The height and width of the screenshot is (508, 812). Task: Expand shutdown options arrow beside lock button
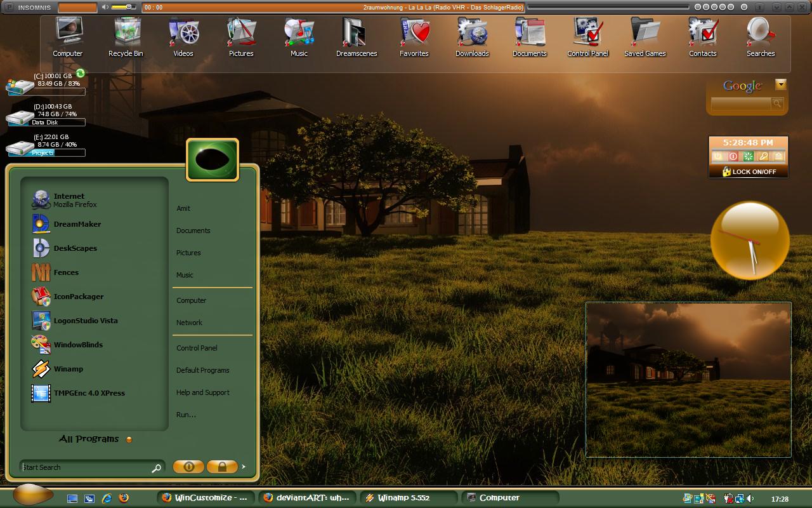point(244,467)
